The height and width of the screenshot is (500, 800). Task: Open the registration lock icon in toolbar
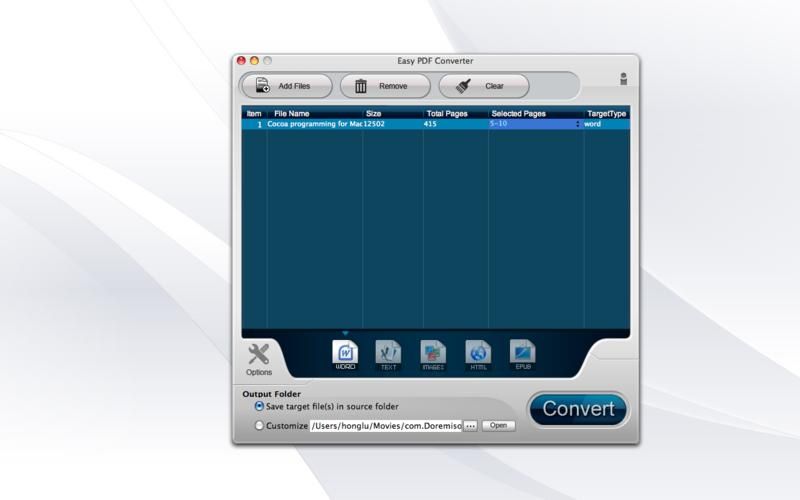point(623,79)
